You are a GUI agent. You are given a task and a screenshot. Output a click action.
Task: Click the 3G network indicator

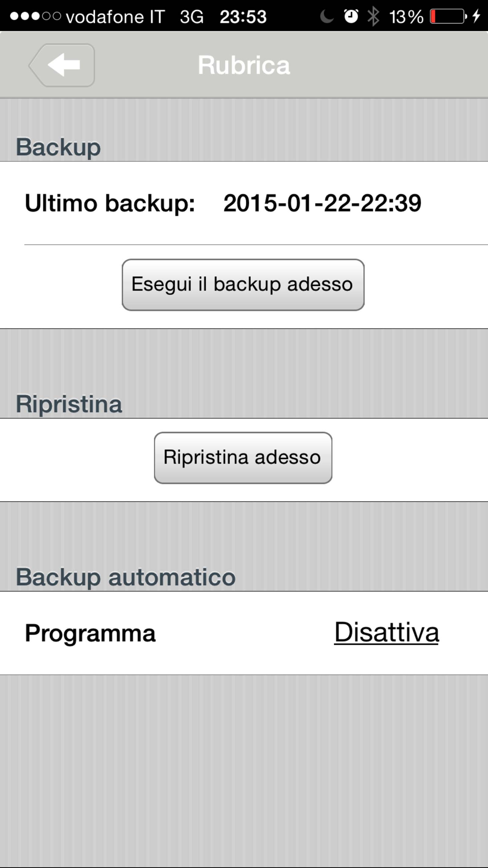click(192, 16)
